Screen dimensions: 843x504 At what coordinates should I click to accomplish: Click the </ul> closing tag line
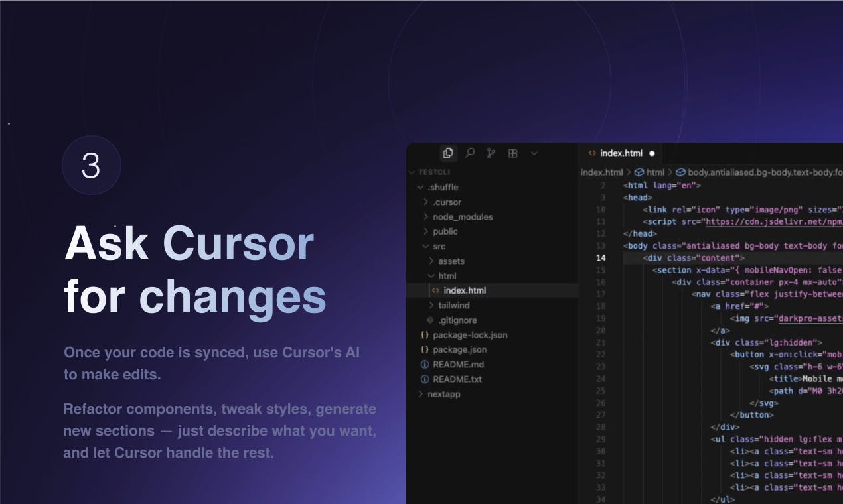722,499
